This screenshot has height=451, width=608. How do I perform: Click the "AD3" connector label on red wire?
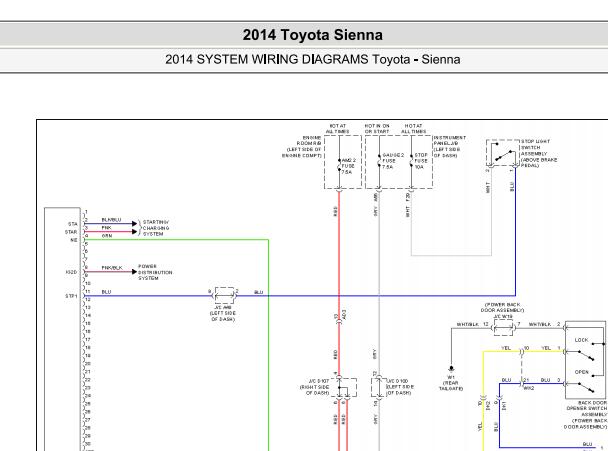pyautogui.click(x=344, y=314)
